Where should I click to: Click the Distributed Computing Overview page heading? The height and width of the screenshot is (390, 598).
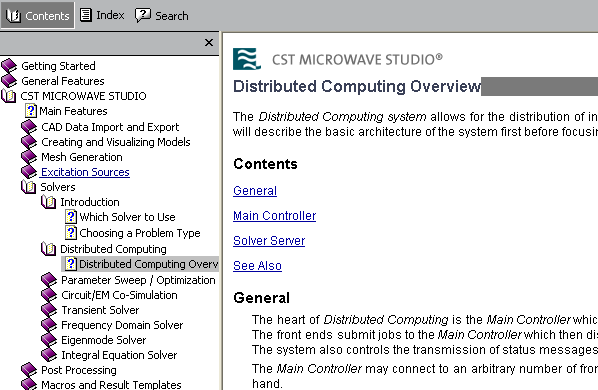point(357,87)
